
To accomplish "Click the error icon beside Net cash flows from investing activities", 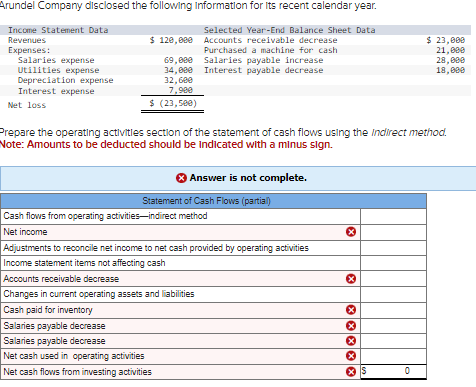I will [351, 371].
